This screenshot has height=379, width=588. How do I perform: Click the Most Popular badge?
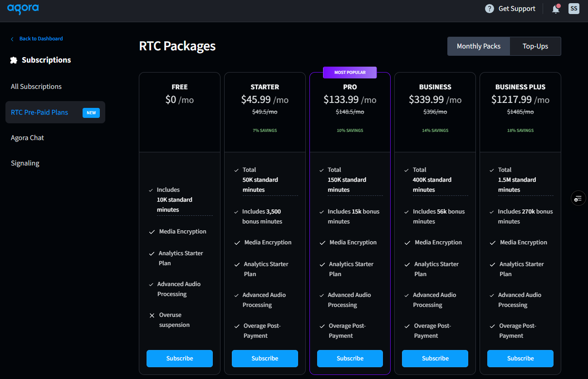(350, 73)
